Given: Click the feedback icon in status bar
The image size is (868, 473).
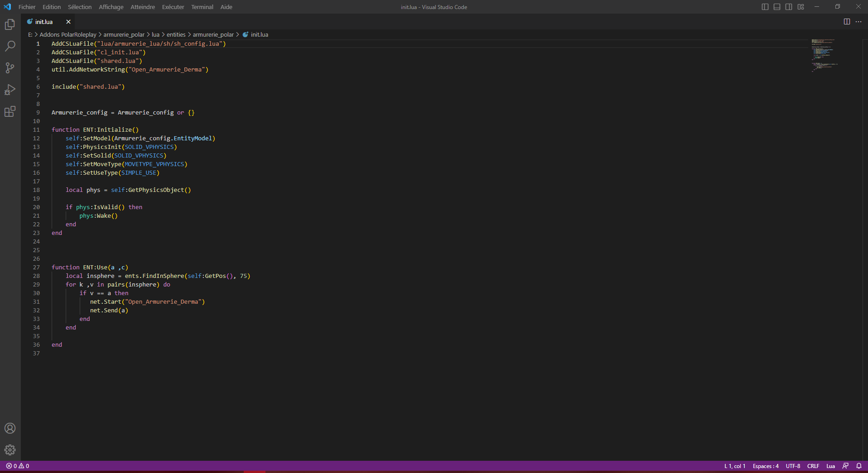Looking at the screenshot, I should [845, 466].
